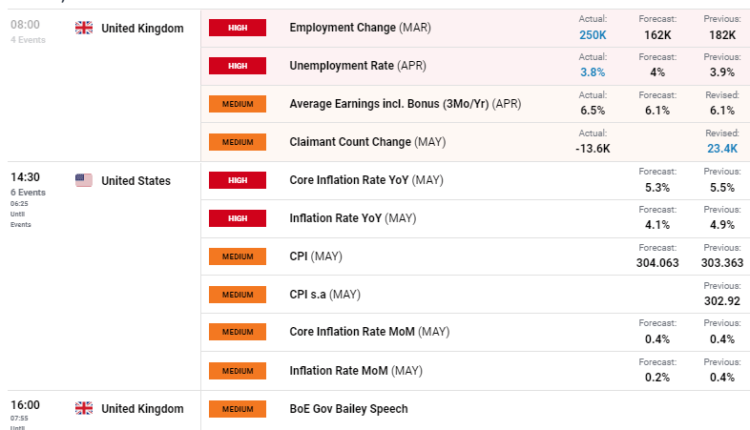
Task: Click the 08:00 time group header
Action: [x=25, y=24]
